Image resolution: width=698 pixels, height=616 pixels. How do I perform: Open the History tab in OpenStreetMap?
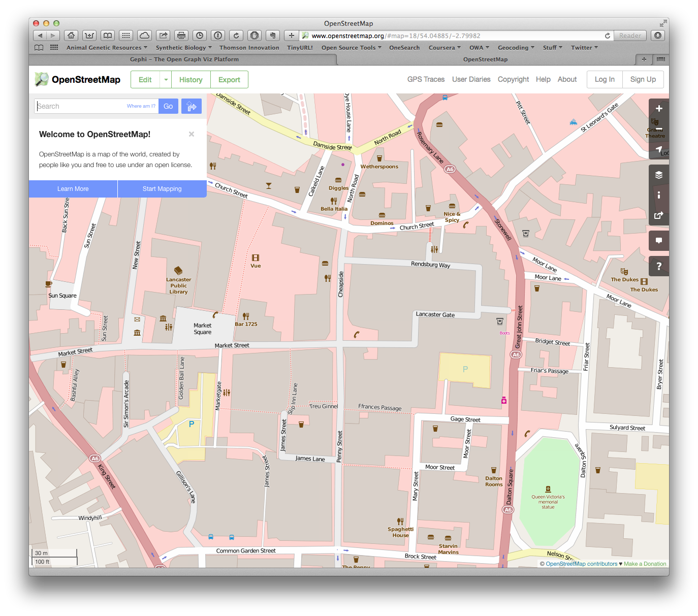pos(191,80)
